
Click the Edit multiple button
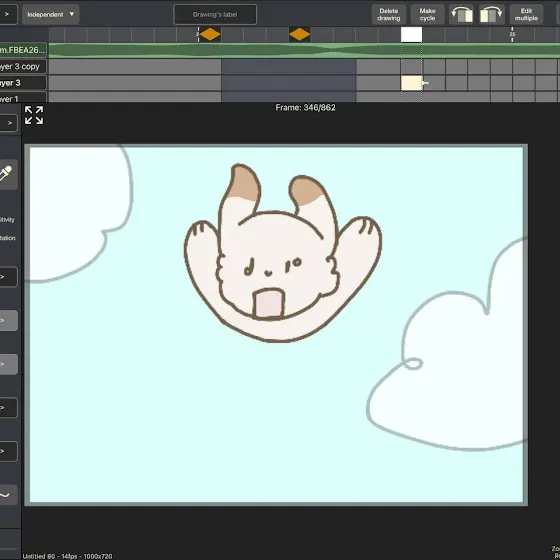pyautogui.click(x=526, y=14)
